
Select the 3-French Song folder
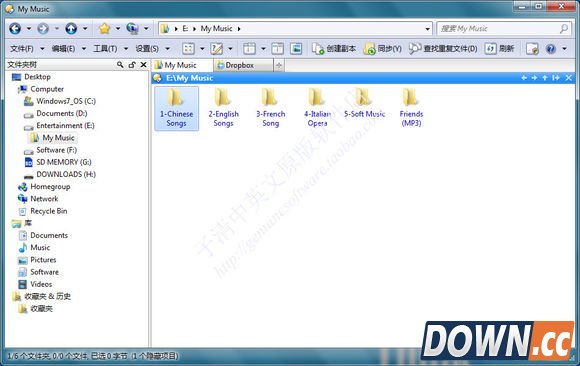270,108
